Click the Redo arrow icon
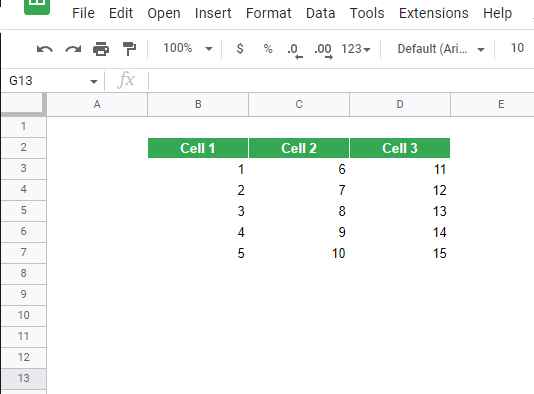Image resolution: width=534 pixels, height=394 pixels. pos(73,49)
